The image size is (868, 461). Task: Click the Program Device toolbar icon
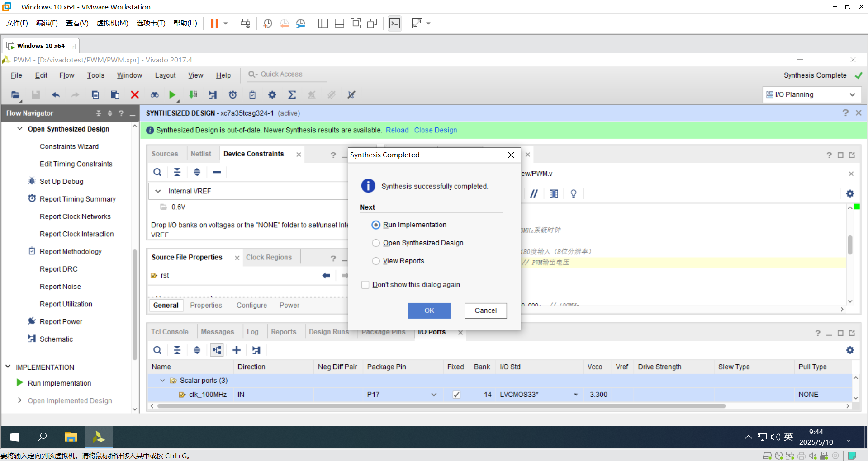pyautogui.click(x=193, y=95)
